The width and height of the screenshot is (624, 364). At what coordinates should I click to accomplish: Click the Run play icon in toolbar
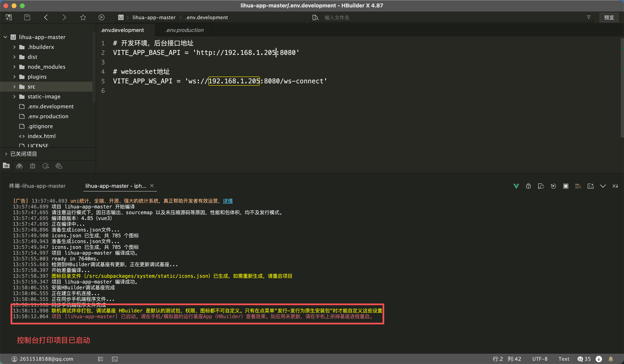101,17
